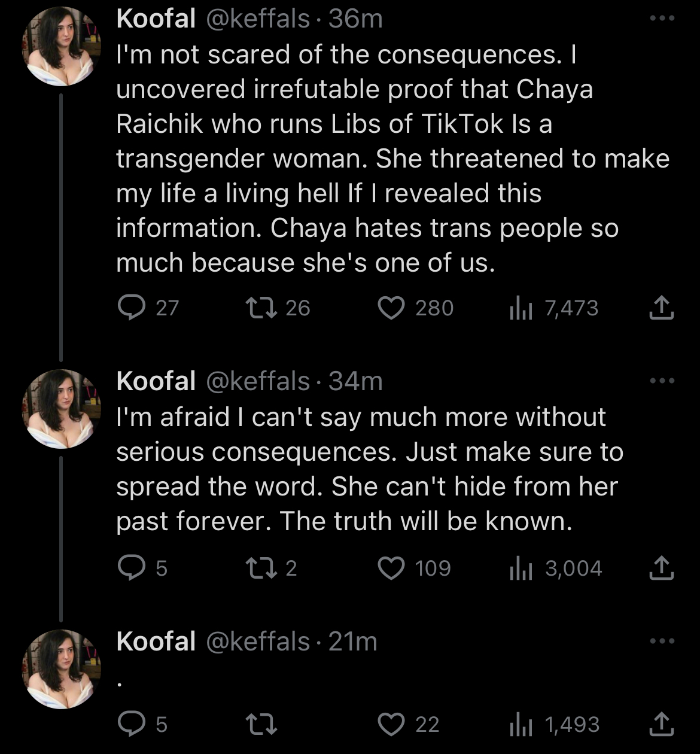700x754 pixels.
Task: Retweet the last tweet posted 21m ago
Action: click(261, 724)
